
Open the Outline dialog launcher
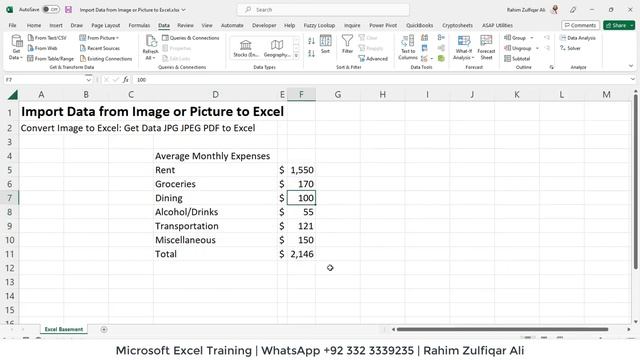click(x=551, y=67)
